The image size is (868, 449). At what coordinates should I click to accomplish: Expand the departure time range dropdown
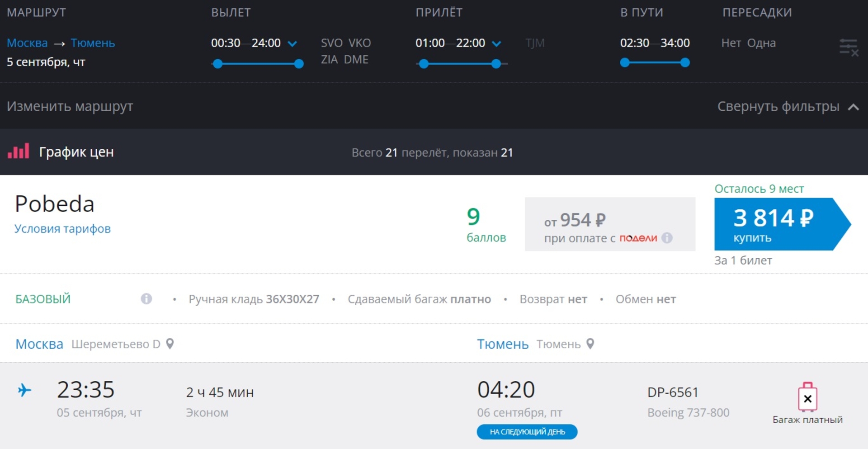(x=292, y=44)
